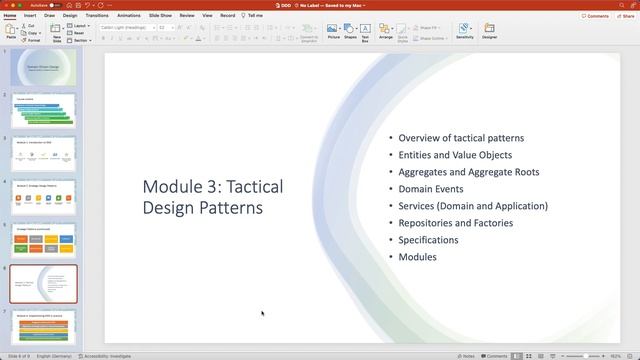Start Slide Show from status bar
The height and width of the screenshot is (360, 640).
(x=553, y=356)
